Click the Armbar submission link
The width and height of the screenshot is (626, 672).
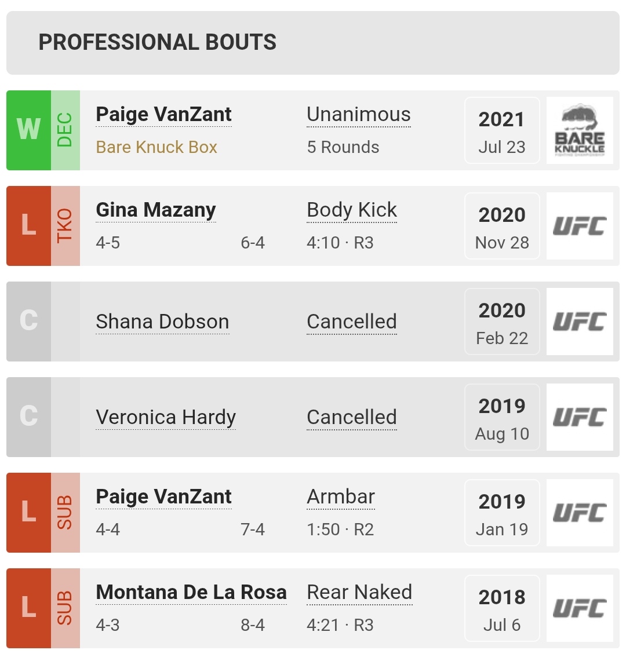[341, 496]
